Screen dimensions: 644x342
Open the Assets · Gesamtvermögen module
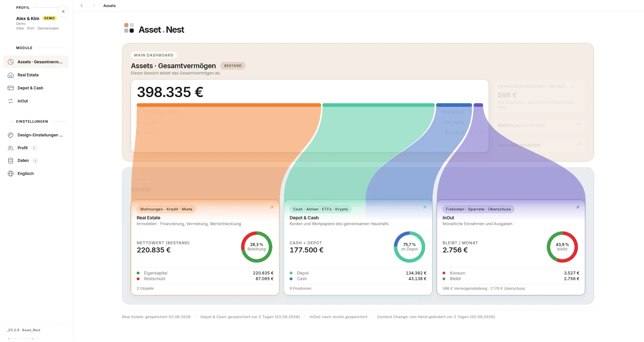point(36,62)
